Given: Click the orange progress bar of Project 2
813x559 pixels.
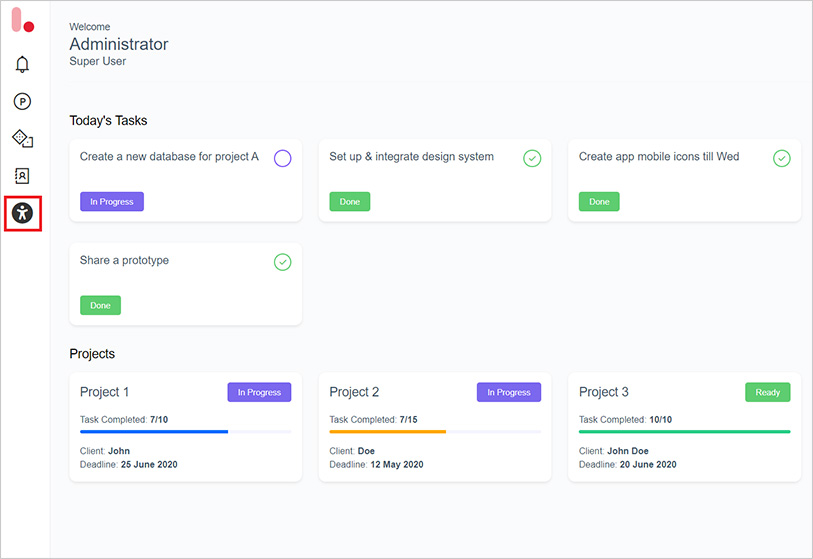Looking at the screenshot, I should pyautogui.click(x=388, y=431).
